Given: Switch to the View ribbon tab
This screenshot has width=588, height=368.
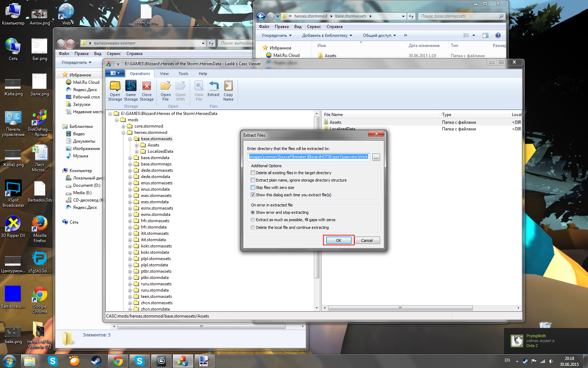Looking at the screenshot, I should coord(164,74).
